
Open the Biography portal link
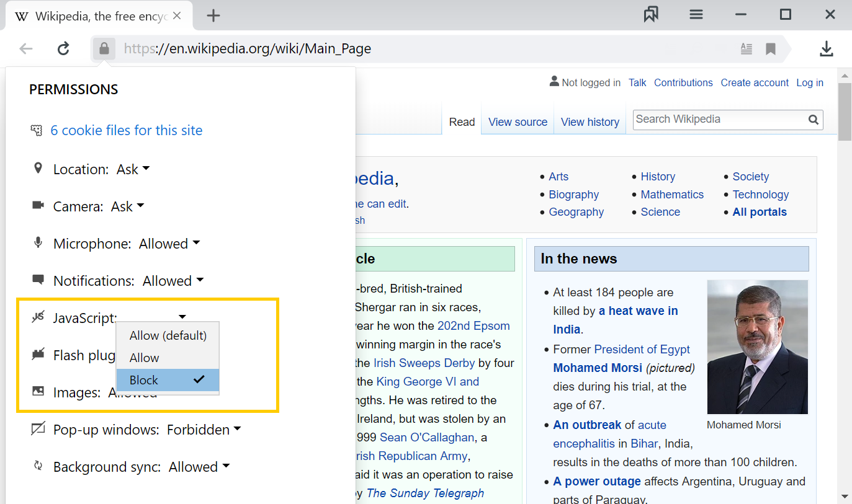(574, 195)
